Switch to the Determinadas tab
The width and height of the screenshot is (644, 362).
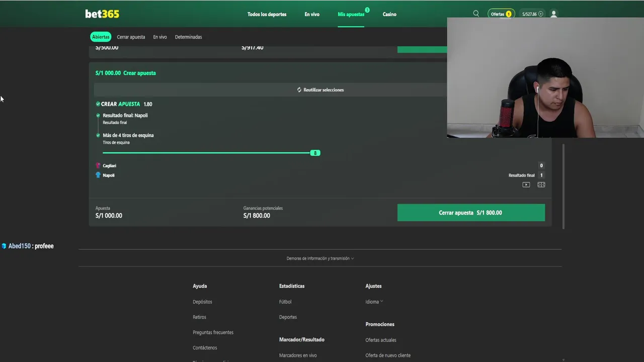[188, 37]
